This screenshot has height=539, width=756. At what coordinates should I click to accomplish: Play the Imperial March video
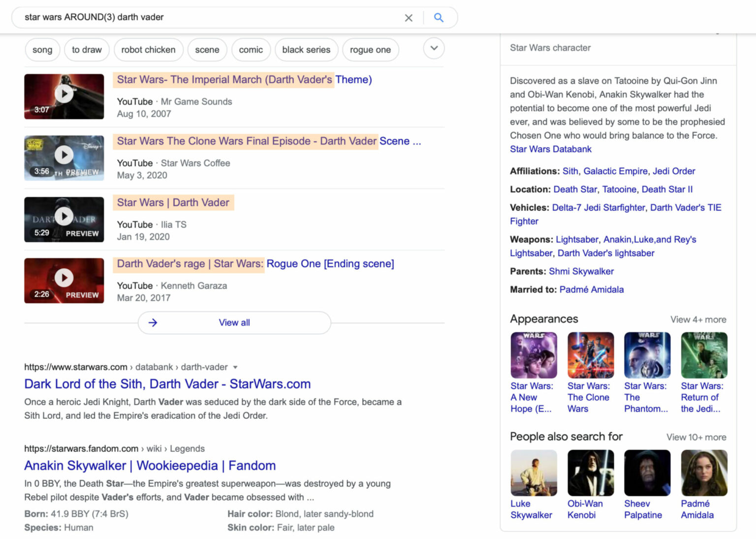pos(64,94)
